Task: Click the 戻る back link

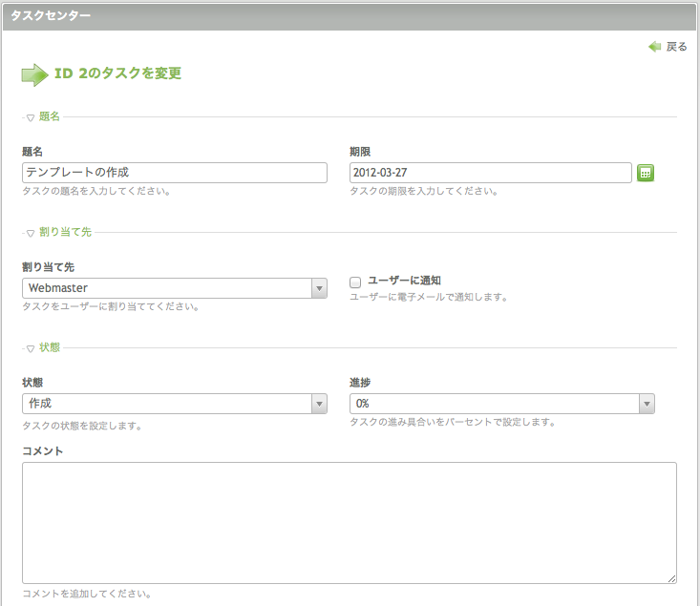Action: point(676,47)
